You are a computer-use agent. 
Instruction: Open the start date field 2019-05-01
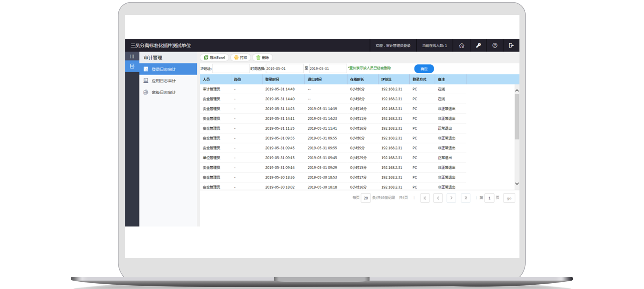[284, 69]
